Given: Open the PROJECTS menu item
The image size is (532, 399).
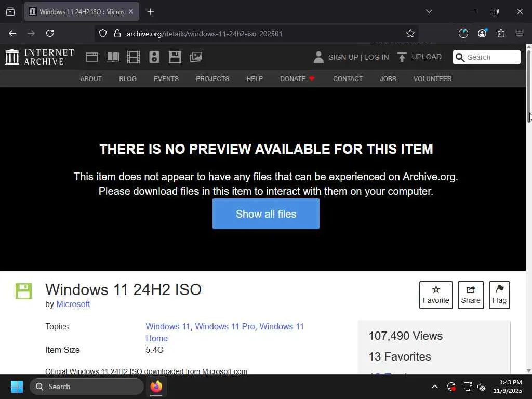Looking at the screenshot, I should point(212,79).
